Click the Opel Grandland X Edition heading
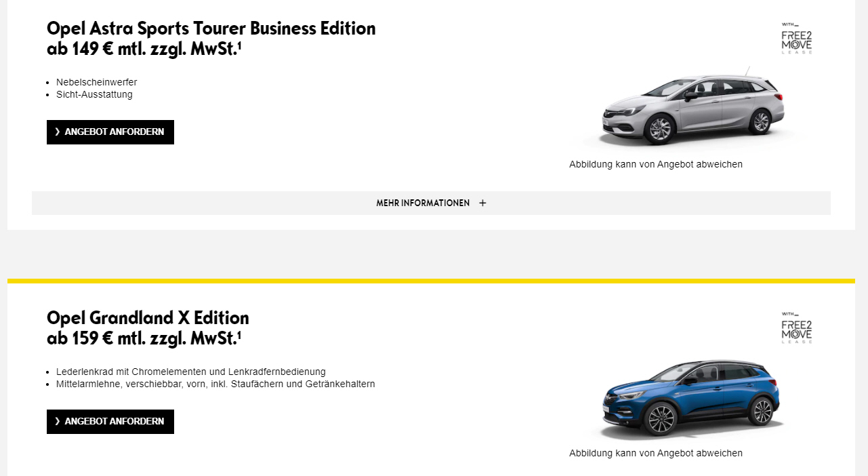 [148, 318]
